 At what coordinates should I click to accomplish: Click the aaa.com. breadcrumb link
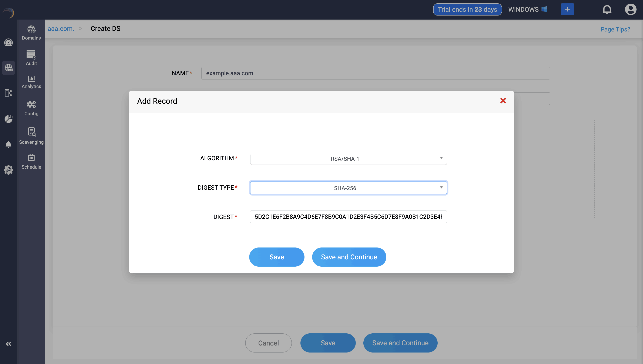(x=61, y=29)
